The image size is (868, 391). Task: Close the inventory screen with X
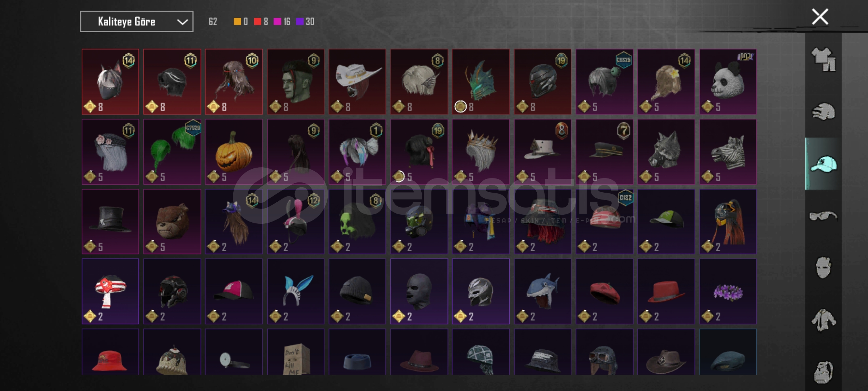click(820, 17)
